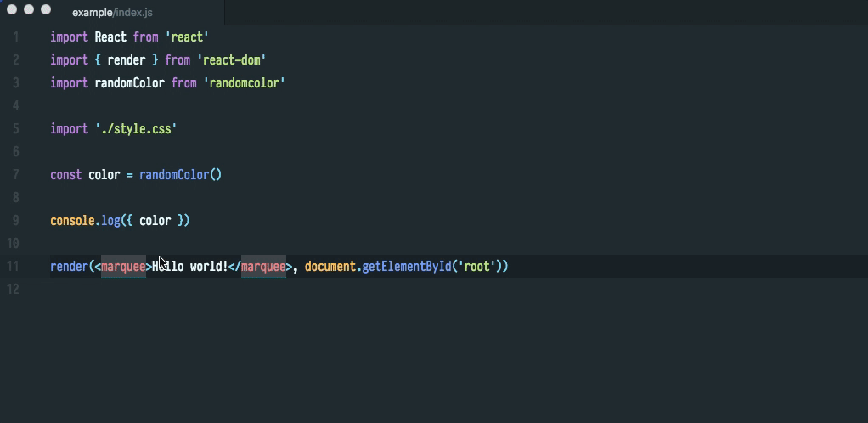This screenshot has height=423, width=868.
Task: Click line number 1 in the gutter
Action: pos(16,37)
